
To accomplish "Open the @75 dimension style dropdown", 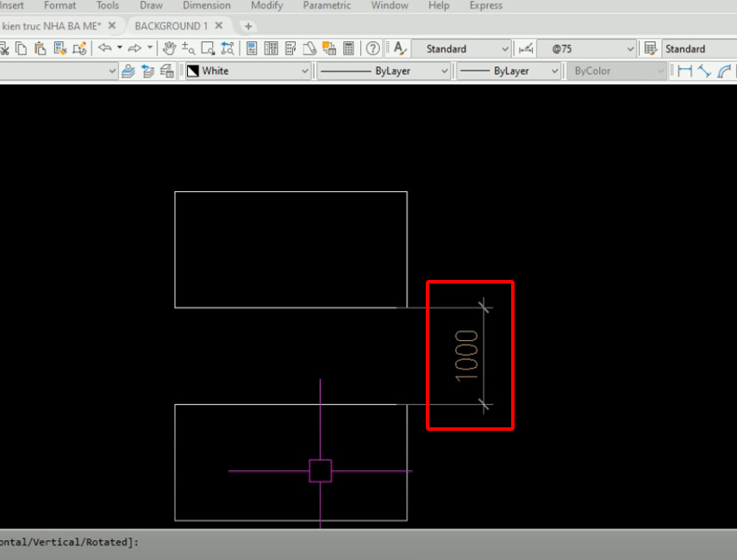I will pyautogui.click(x=630, y=49).
